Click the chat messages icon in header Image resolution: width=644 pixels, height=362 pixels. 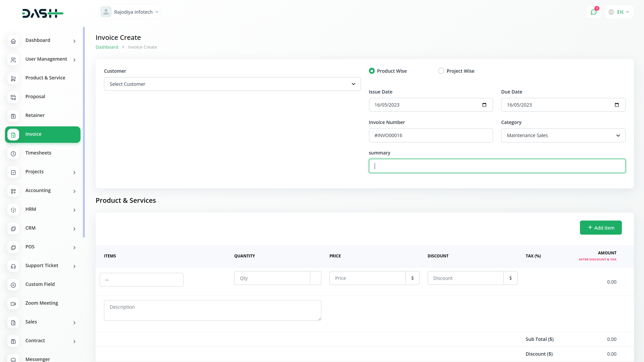[593, 12]
